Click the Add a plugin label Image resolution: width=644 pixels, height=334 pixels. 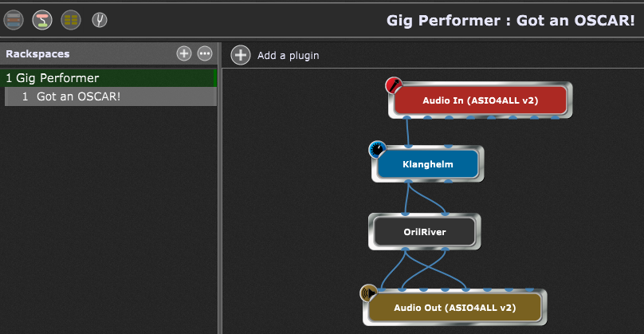point(289,56)
